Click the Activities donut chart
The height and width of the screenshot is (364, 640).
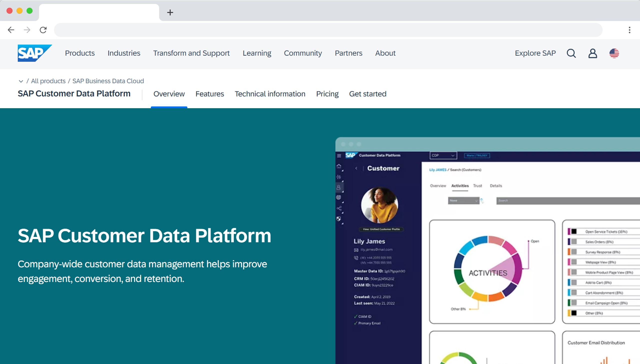pyautogui.click(x=488, y=269)
